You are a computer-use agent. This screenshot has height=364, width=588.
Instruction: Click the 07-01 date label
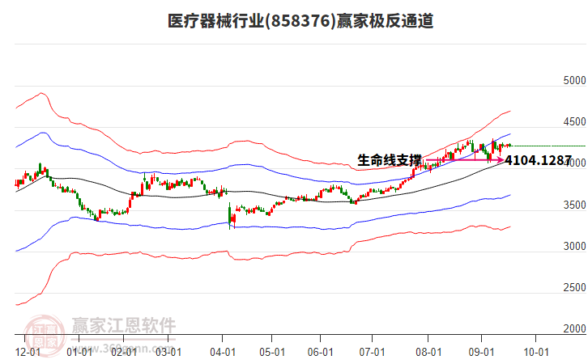coord(372,352)
